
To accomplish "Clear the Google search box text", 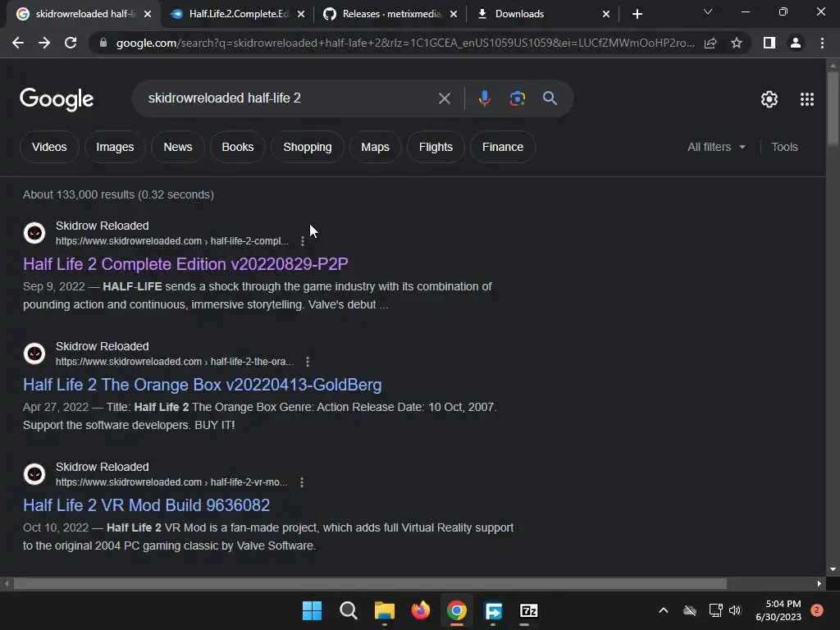I will coord(444,98).
